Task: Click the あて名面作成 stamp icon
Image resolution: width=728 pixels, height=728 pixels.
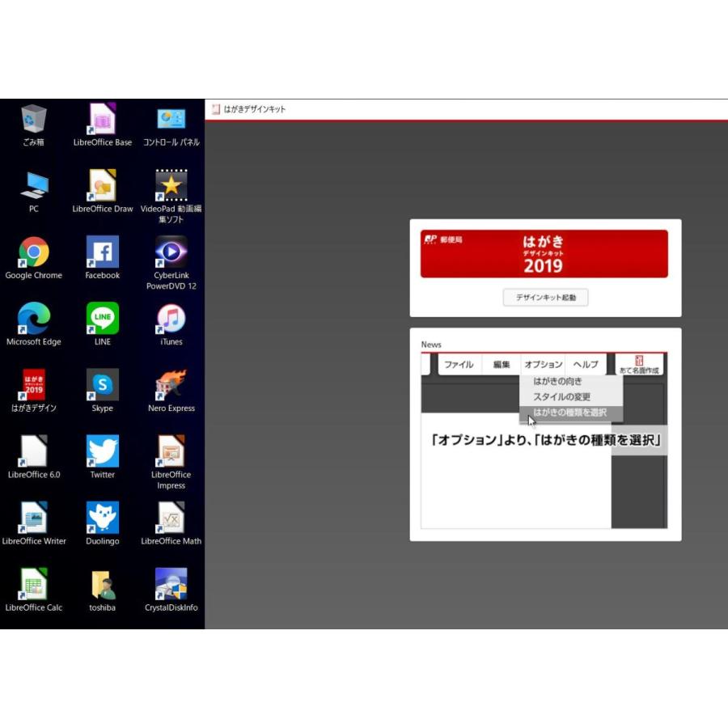Action: [638, 366]
